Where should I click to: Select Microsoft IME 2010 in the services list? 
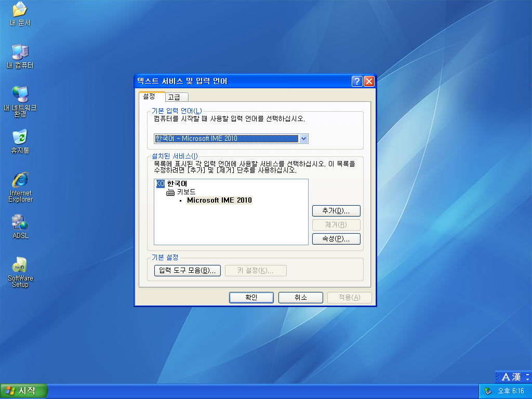coord(219,200)
